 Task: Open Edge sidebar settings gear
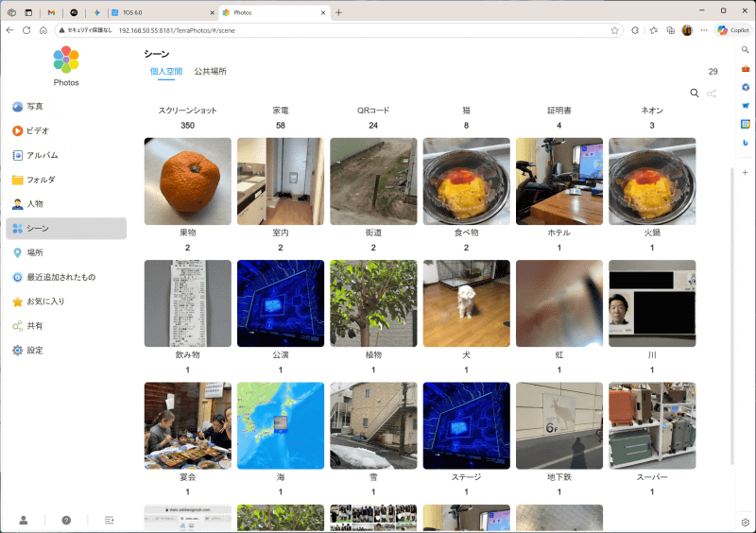click(x=746, y=523)
